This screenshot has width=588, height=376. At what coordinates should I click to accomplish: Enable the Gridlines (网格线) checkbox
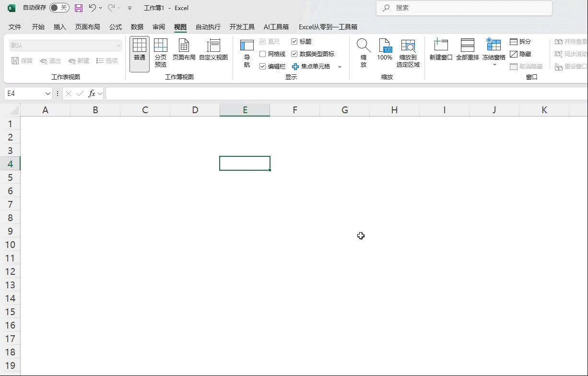263,54
